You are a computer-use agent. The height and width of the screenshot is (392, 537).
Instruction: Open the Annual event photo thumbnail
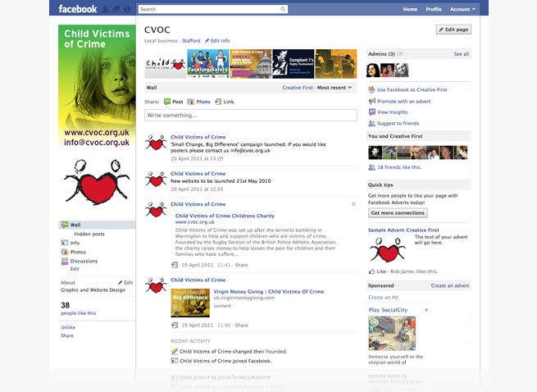pyautogui.click(x=251, y=64)
